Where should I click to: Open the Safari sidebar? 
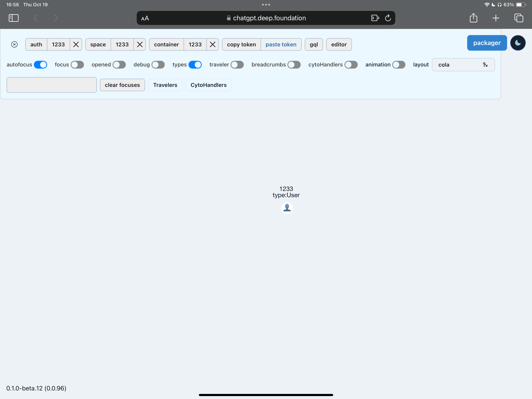(13, 18)
